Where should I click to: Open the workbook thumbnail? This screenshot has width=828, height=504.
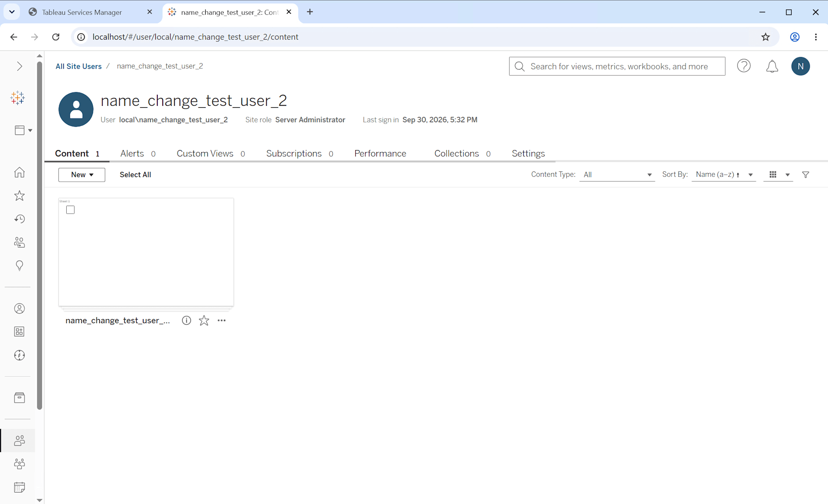146,252
